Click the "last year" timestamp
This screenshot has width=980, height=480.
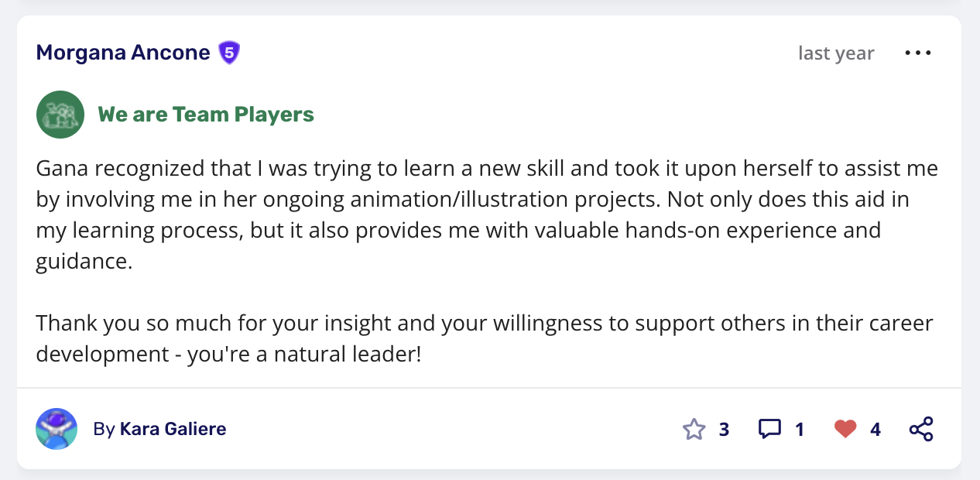coord(836,53)
